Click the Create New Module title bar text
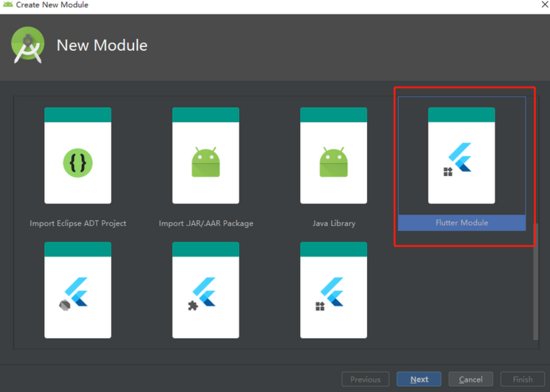This screenshot has width=550, height=392. pos(52,5)
